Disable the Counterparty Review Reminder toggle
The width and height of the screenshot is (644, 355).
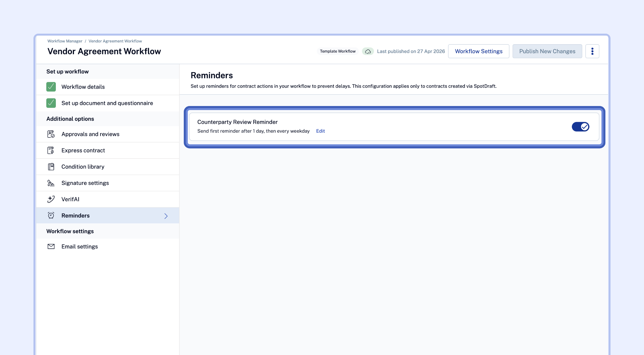click(x=580, y=127)
